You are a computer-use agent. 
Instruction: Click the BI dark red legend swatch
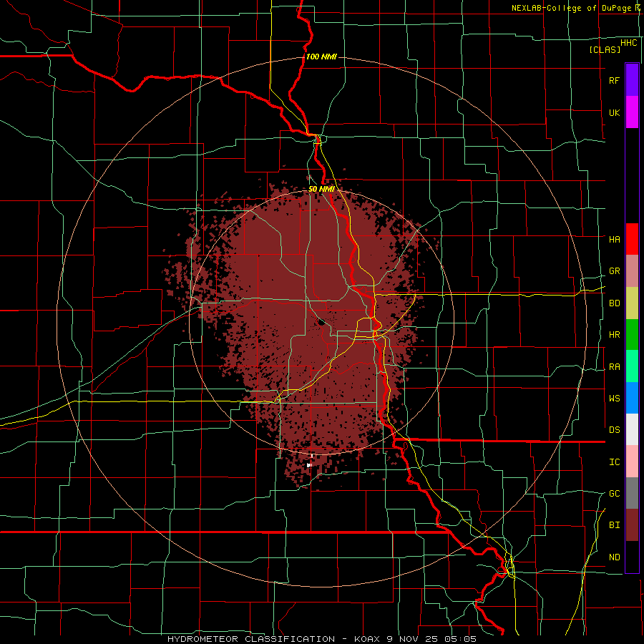point(632,525)
